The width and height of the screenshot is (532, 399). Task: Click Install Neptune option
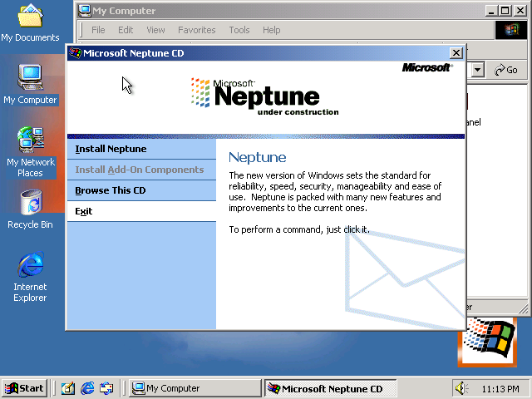pyautogui.click(x=141, y=149)
